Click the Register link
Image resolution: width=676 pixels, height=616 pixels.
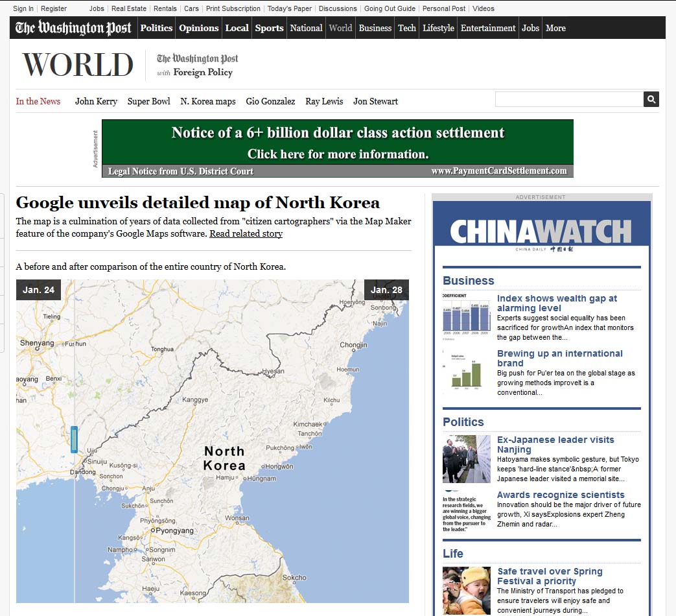click(54, 8)
